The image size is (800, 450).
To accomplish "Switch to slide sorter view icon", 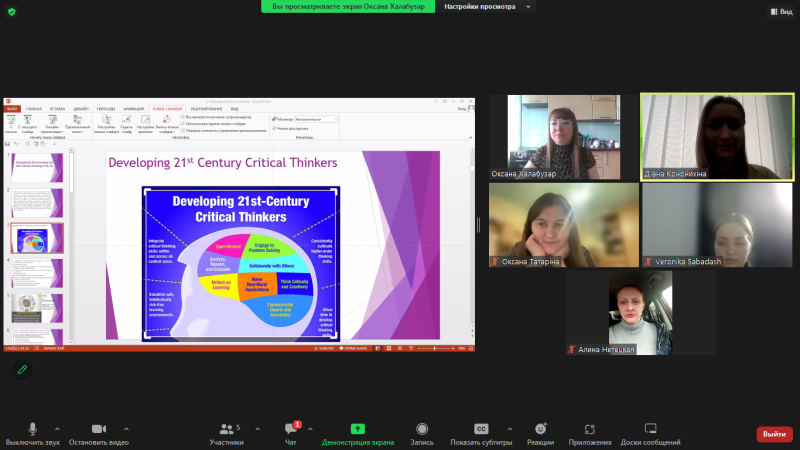I will click(x=389, y=348).
